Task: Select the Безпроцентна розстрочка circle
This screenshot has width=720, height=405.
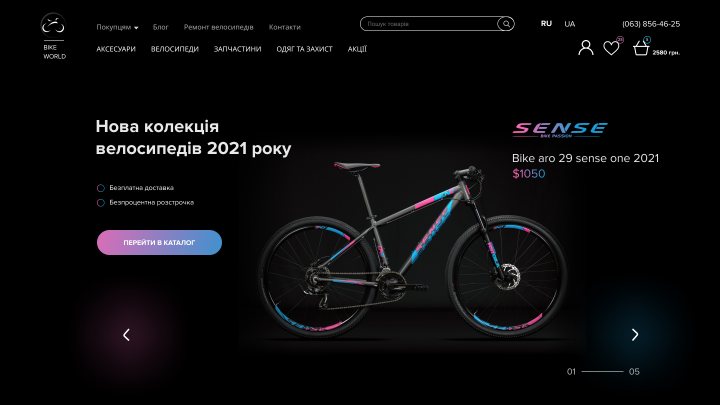Action: [x=101, y=202]
